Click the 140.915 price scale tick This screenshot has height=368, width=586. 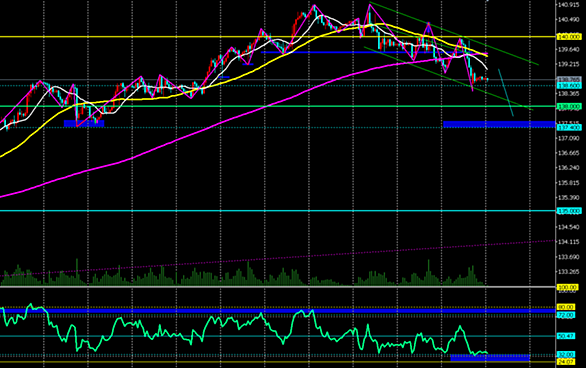click(568, 4)
